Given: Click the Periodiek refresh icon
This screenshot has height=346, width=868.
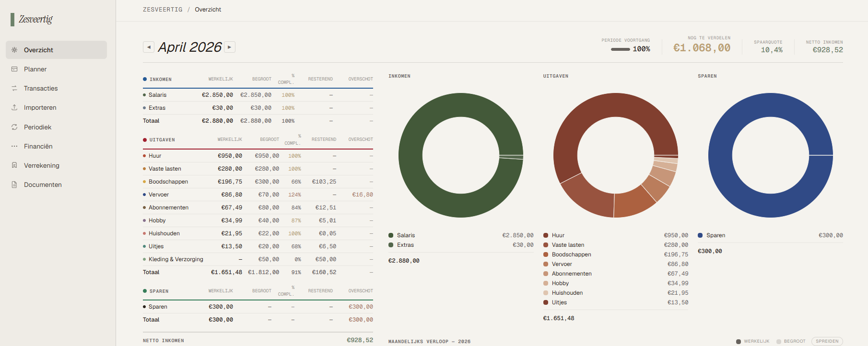Looking at the screenshot, I should pyautogui.click(x=14, y=127).
